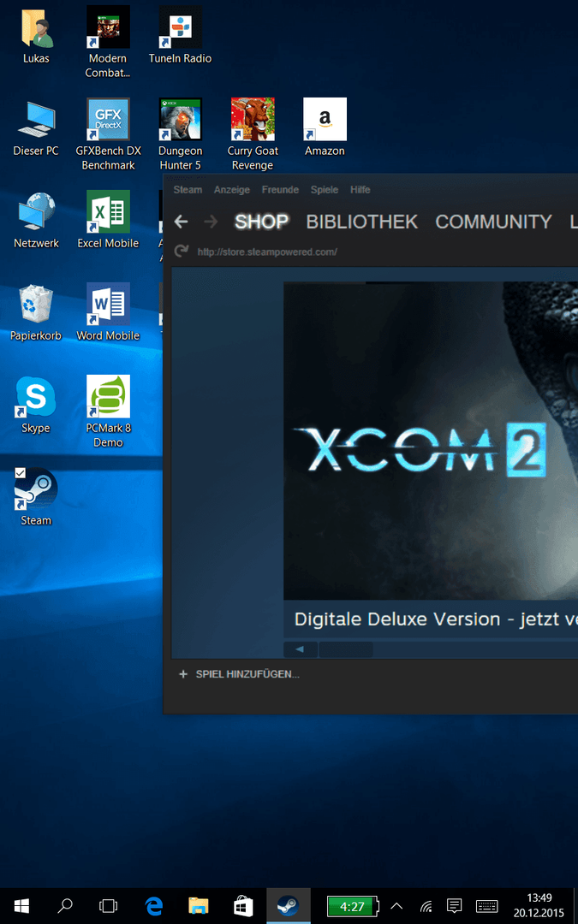Open the Hilfe menu
This screenshot has height=924, width=578.
click(x=361, y=190)
